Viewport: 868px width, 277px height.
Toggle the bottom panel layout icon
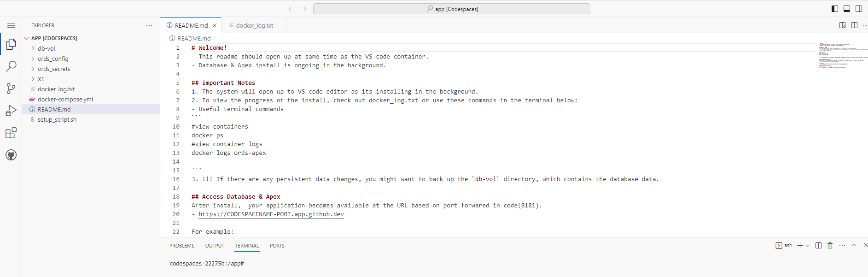[847, 9]
